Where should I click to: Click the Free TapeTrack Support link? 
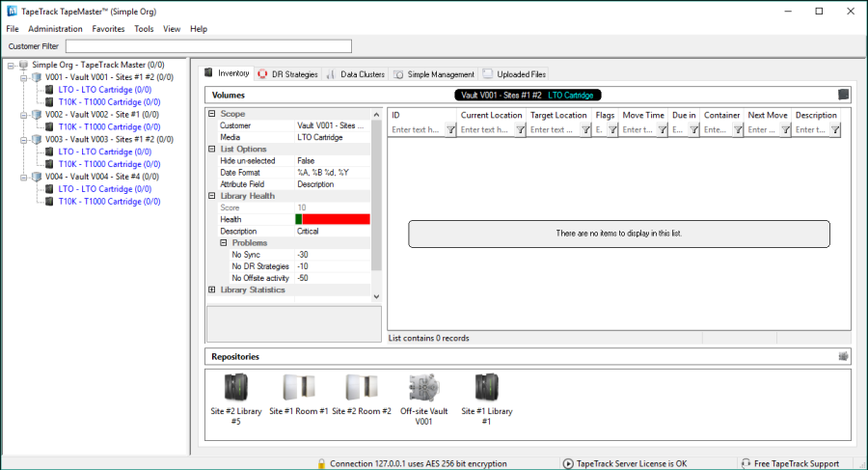pos(796,464)
